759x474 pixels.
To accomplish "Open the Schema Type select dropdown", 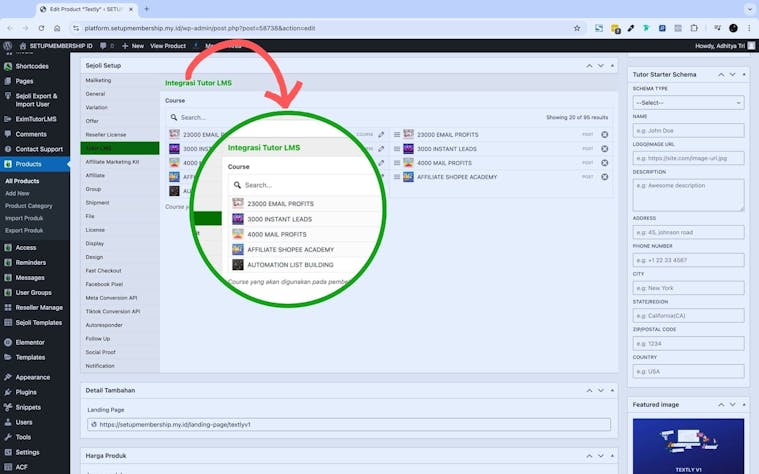I will click(688, 102).
